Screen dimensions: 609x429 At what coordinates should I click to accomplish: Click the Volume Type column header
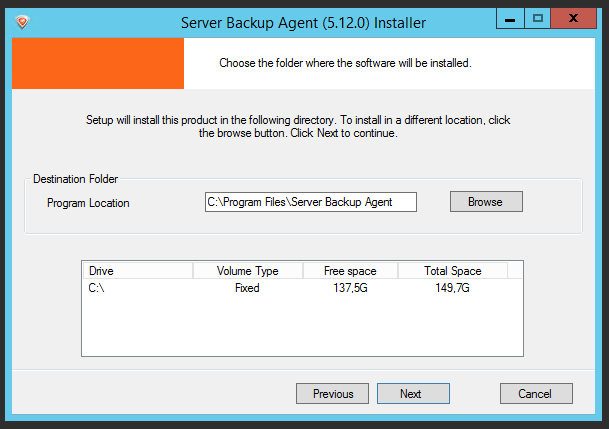pos(248,271)
